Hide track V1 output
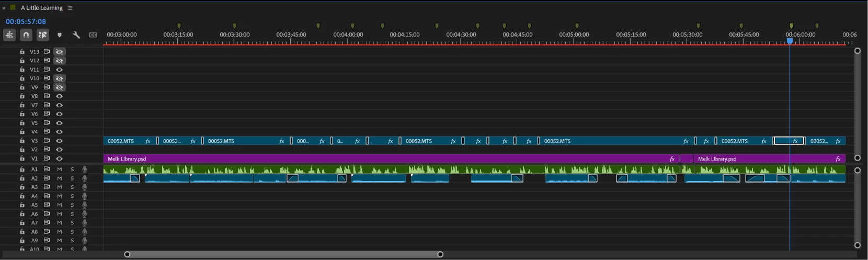This screenshot has width=868, height=260. (x=60, y=159)
